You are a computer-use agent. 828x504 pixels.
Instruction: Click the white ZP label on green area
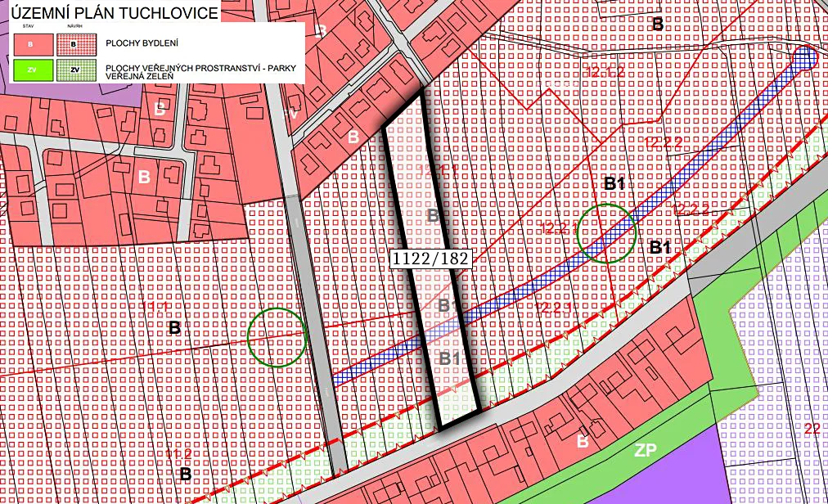(646, 450)
